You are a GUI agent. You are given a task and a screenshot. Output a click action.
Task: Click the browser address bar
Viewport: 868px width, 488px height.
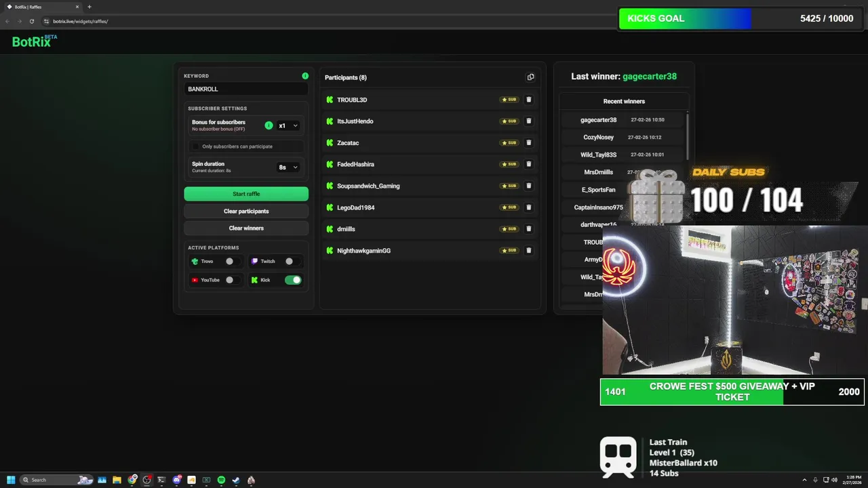click(325, 21)
